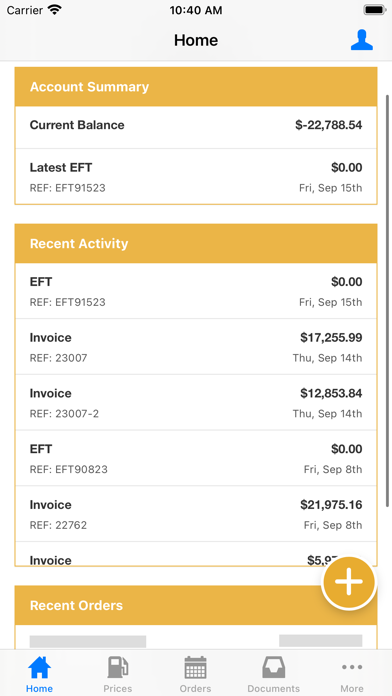This screenshot has height=696, width=392.
Task: Tap the More three-dots icon
Action: (x=352, y=667)
